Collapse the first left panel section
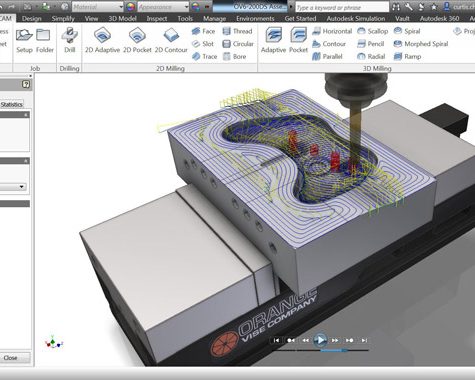475x380 pixels. [x=26, y=115]
